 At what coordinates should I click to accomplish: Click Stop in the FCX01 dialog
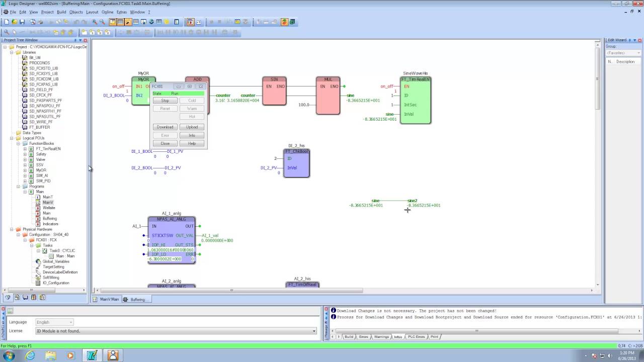click(x=165, y=101)
